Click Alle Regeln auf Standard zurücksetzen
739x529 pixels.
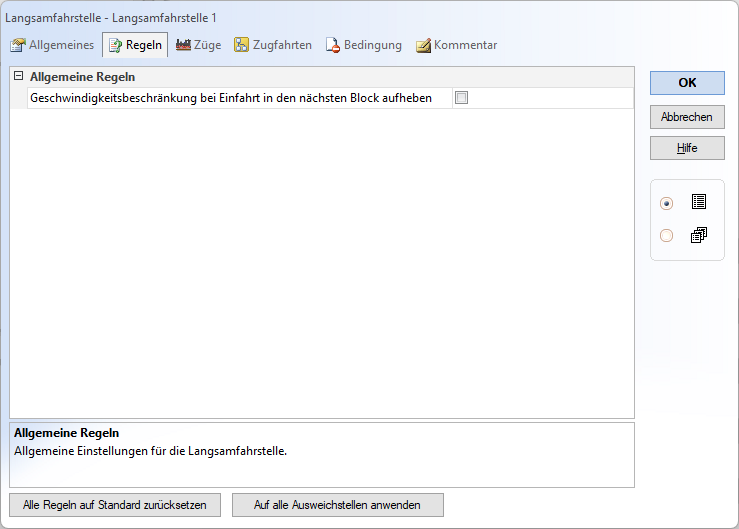click(x=115, y=505)
